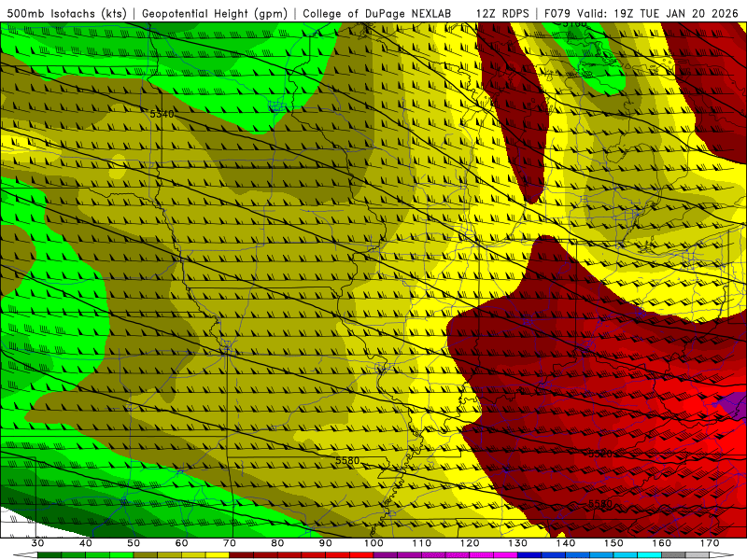The height and width of the screenshot is (560, 747).
Task: Click the '100' color scale label
Action: (x=373, y=543)
